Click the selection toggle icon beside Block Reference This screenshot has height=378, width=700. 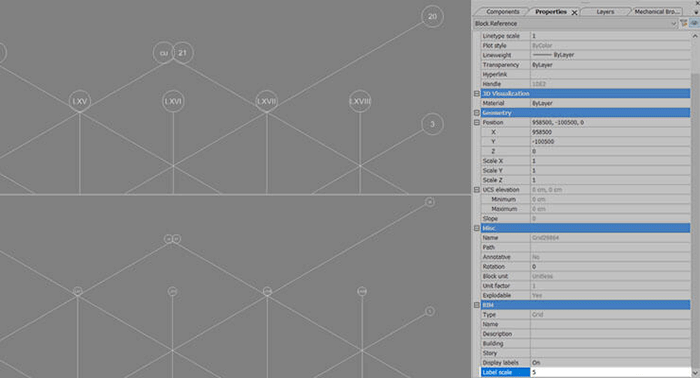point(694,23)
